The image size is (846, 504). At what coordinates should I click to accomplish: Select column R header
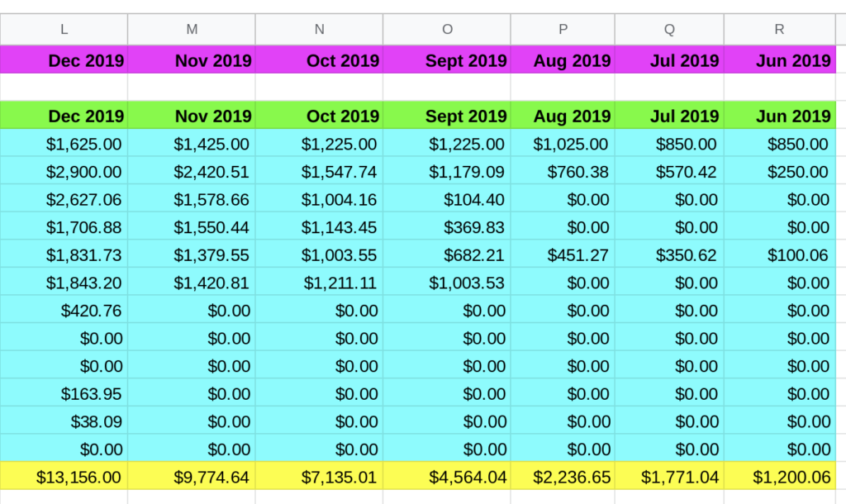tap(779, 30)
